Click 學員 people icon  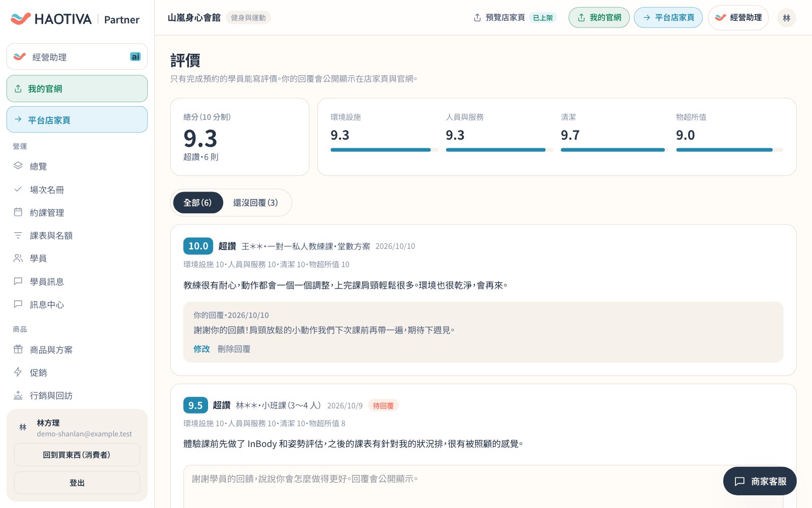click(18, 258)
